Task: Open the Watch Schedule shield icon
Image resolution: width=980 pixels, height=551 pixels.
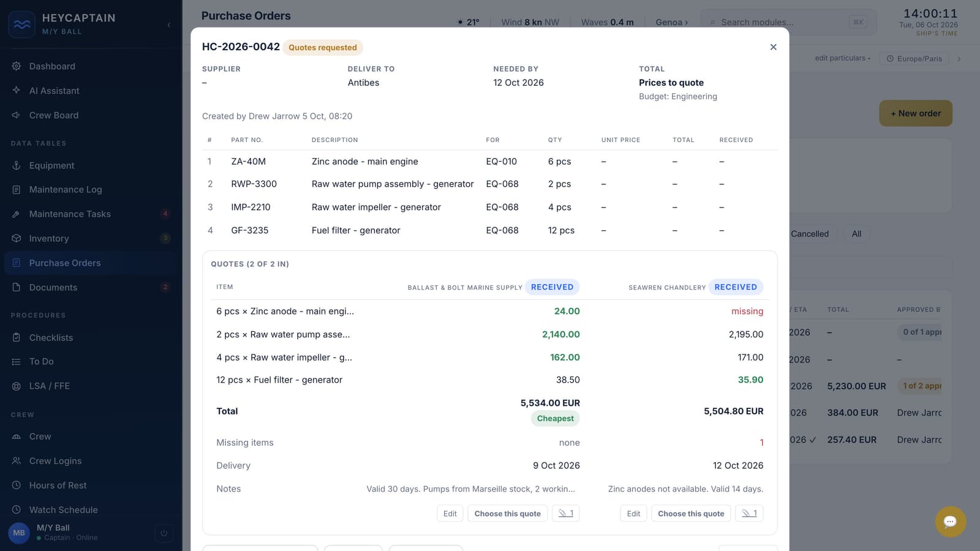Action: (x=17, y=510)
